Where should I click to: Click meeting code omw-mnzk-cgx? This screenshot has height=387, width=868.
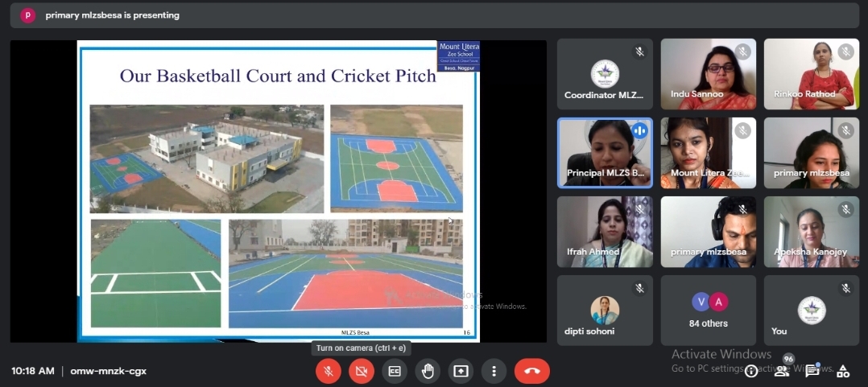tap(109, 371)
